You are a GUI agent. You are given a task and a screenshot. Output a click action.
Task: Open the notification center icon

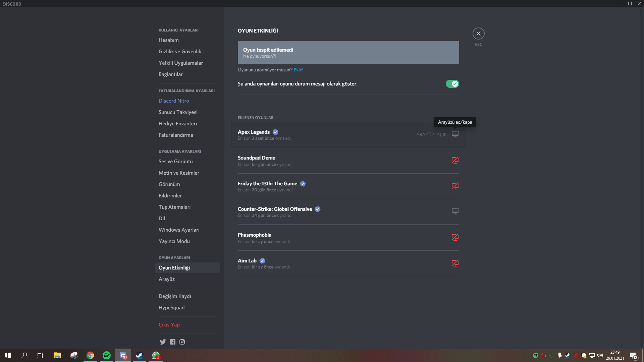(634, 355)
